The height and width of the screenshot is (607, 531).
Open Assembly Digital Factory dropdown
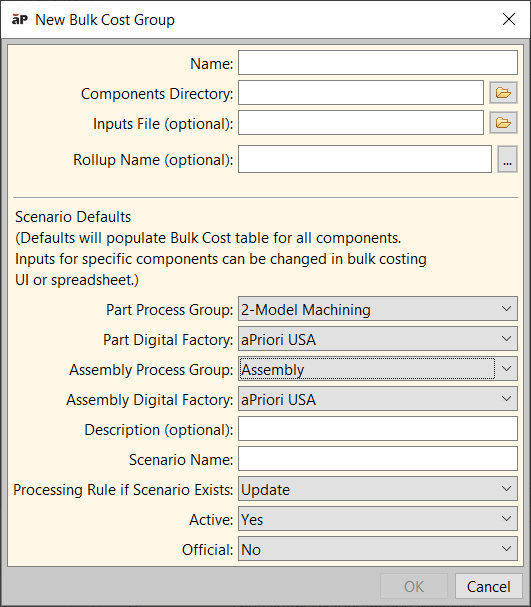378,399
